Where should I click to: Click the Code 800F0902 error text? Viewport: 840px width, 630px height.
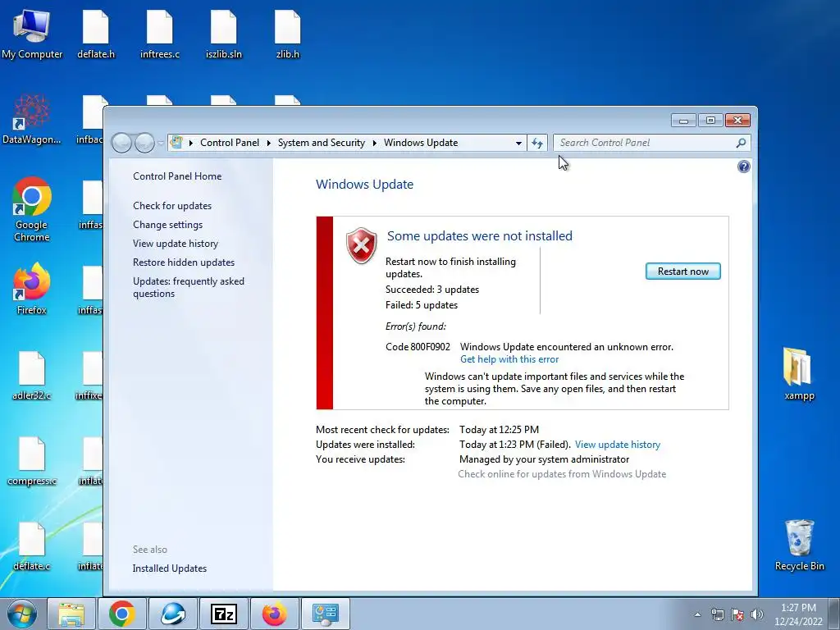click(x=418, y=347)
